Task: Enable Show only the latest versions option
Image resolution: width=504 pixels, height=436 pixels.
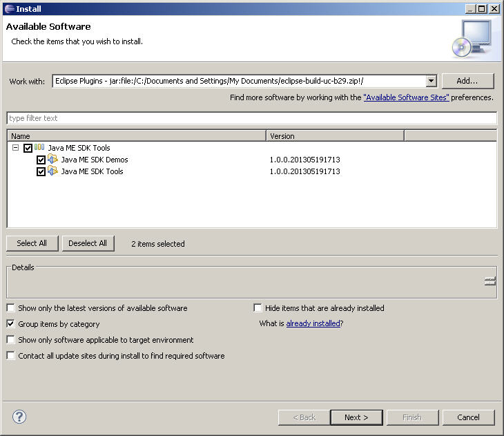Action: (x=10, y=308)
